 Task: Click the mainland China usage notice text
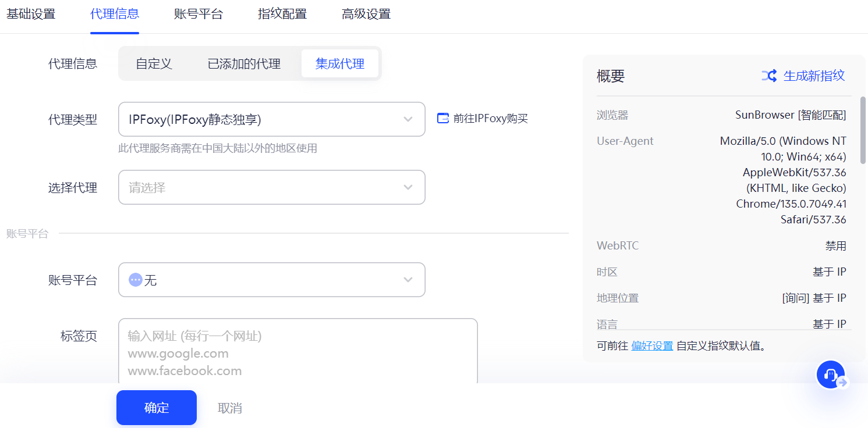point(218,148)
